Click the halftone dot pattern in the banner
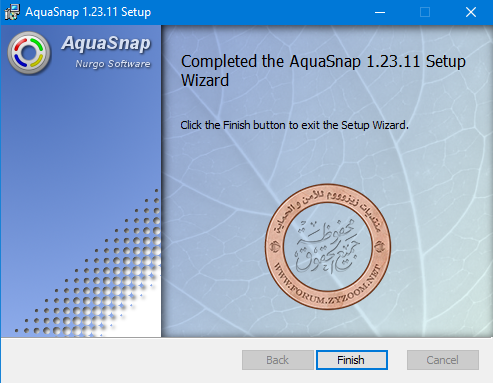 point(100,273)
